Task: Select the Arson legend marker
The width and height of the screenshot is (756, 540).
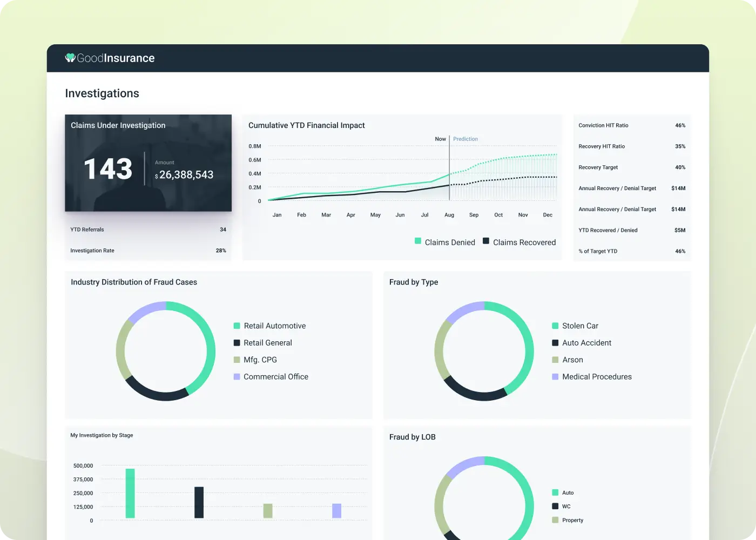Action: 555,360
